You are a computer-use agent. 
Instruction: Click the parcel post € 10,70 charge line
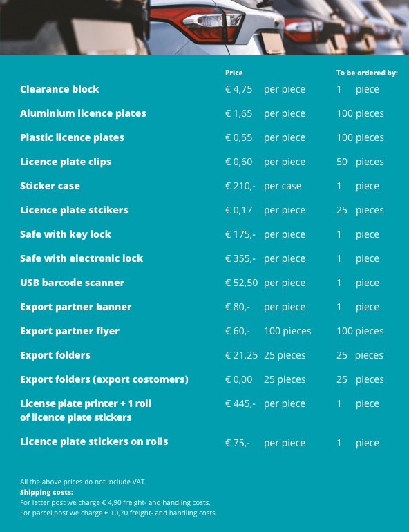[118, 513]
